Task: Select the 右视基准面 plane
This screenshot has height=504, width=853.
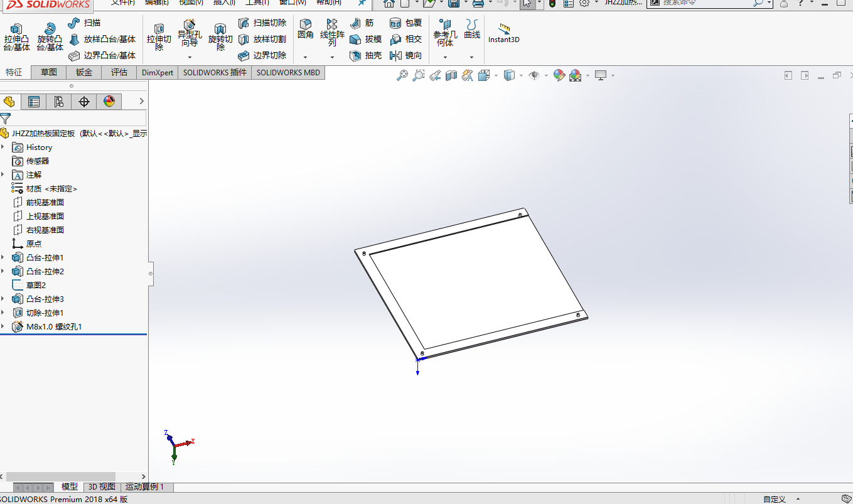Action: pos(38,230)
